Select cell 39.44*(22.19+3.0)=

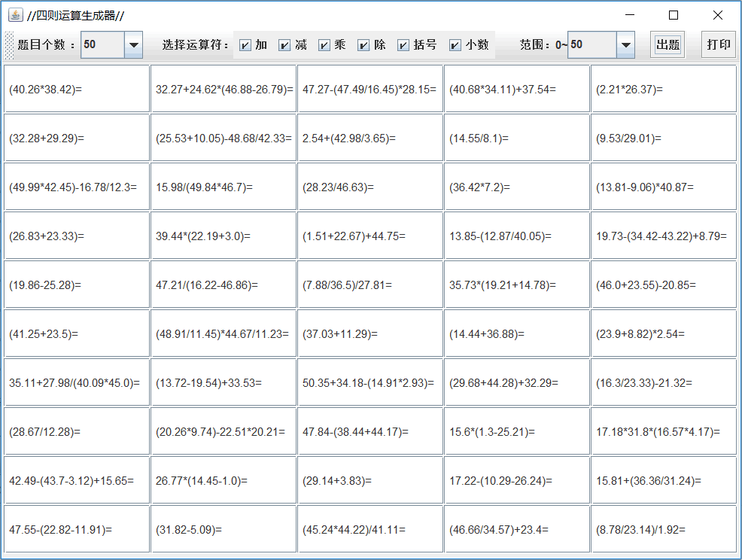[224, 236]
